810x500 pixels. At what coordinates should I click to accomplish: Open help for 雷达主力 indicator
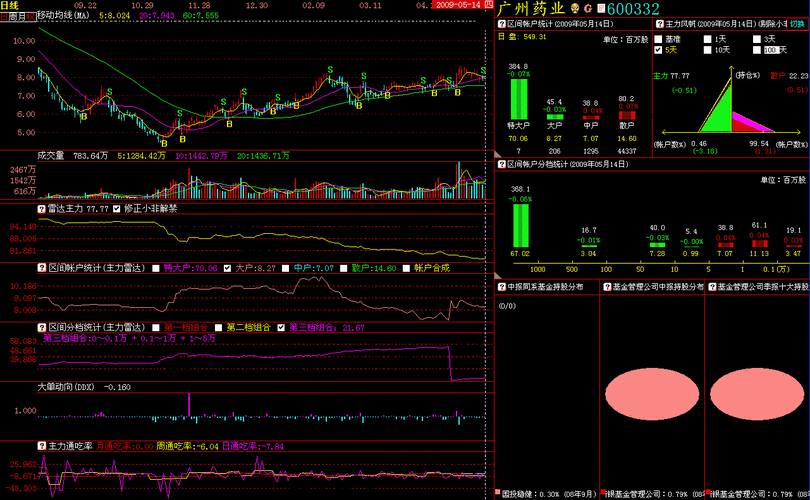(x=41, y=209)
